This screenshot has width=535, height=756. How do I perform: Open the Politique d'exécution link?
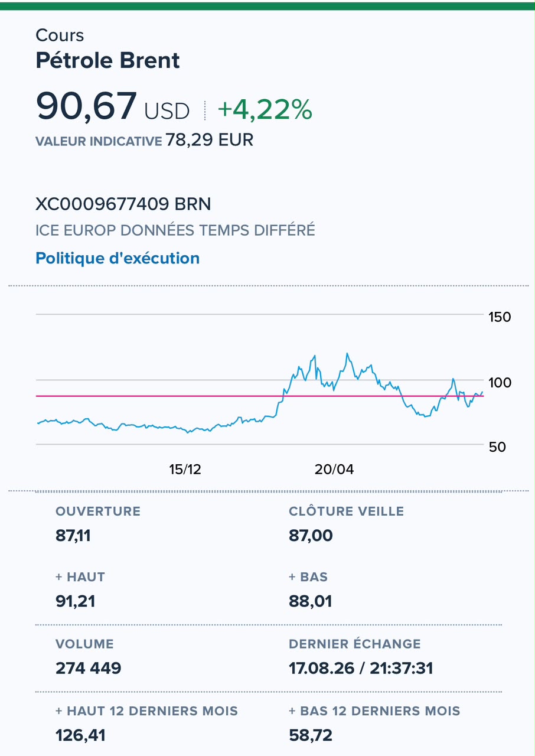pos(118,258)
